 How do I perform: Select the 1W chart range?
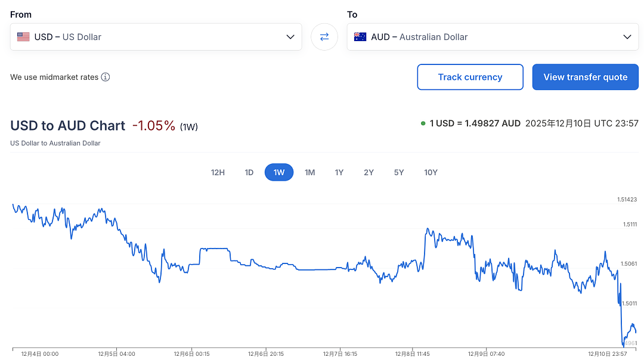tap(279, 172)
